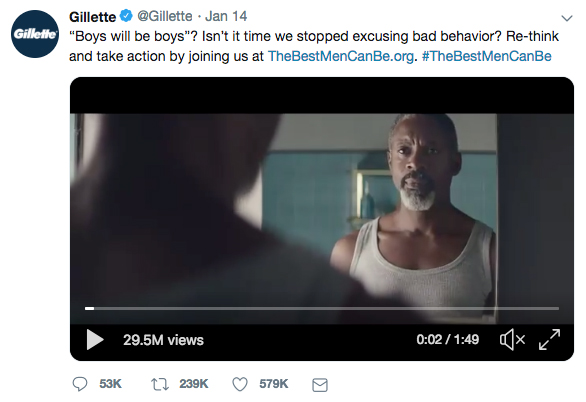Screen dimensions: 586x402
Task: Unmute the video sound
Action: click(512, 339)
